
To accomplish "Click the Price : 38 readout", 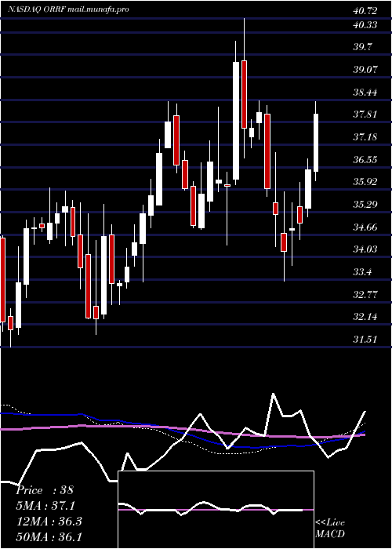I will click(x=45, y=490).
